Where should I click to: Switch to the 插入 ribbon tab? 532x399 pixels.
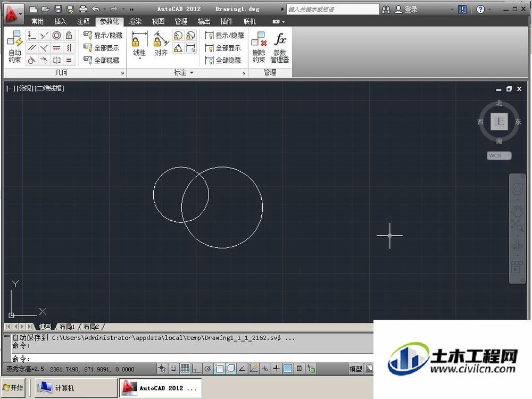click(x=60, y=21)
